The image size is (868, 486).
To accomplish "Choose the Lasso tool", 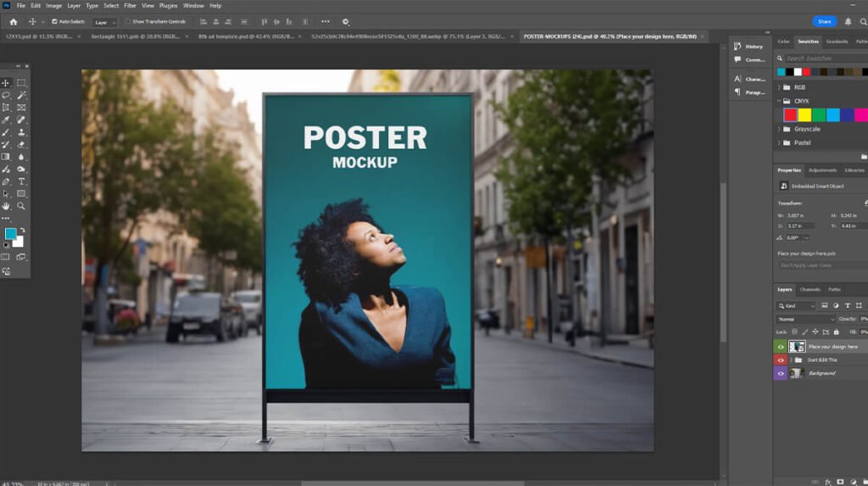I will (x=6, y=95).
